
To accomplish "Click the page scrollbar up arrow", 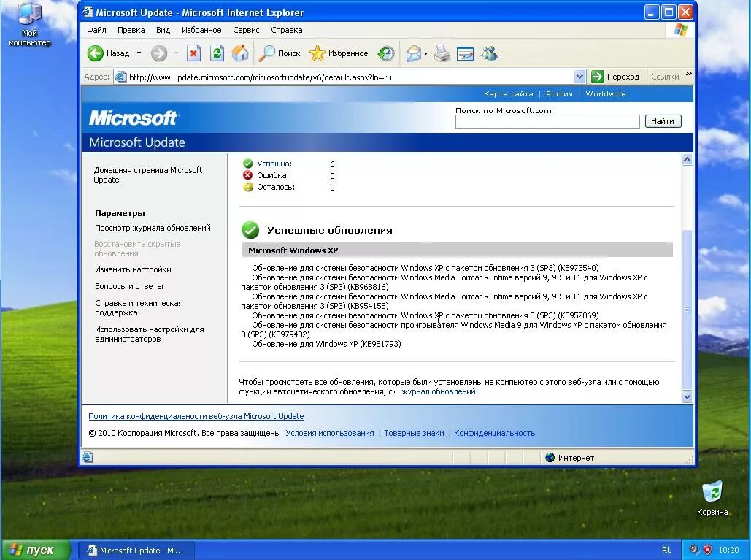I will point(688,159).
